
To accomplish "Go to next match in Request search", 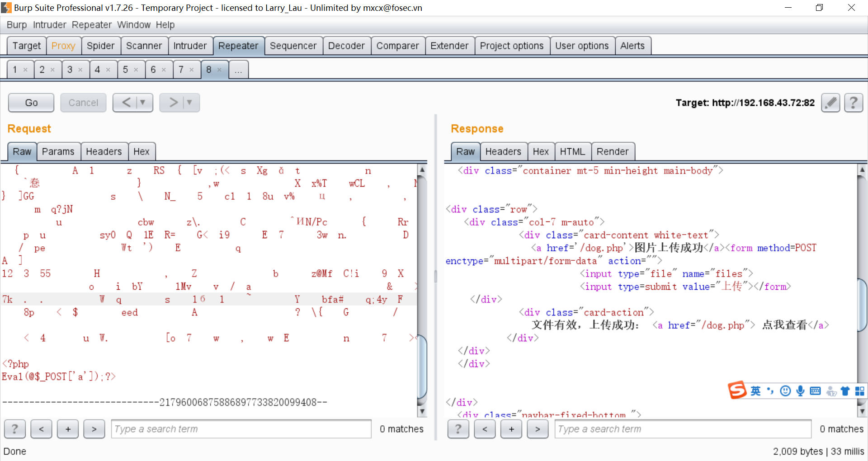I will pos(94,429).
